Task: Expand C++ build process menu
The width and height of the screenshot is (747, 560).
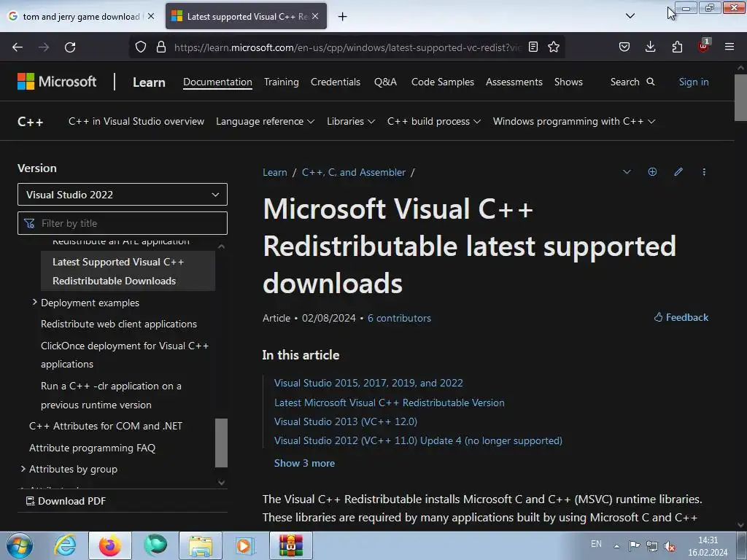Action: click(433, 122)
